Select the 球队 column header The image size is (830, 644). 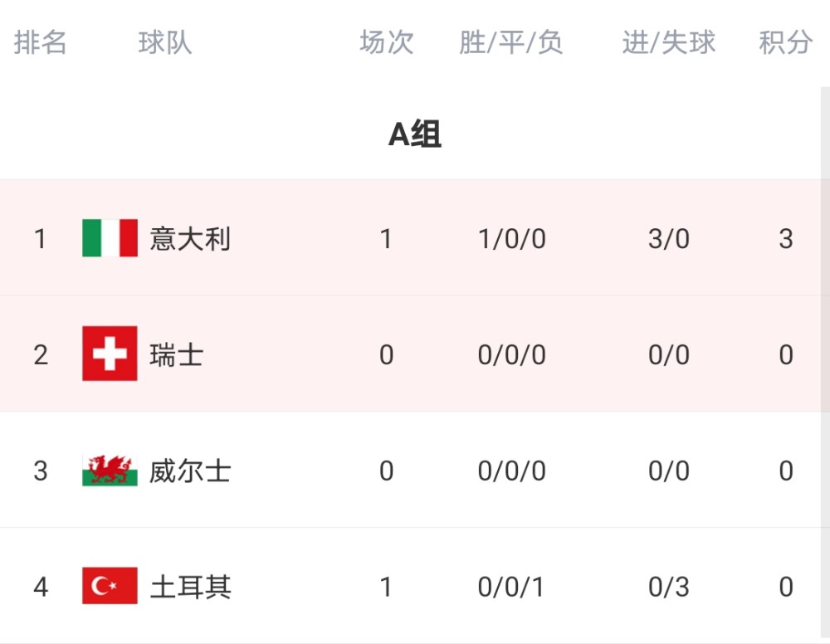(165, 42)
